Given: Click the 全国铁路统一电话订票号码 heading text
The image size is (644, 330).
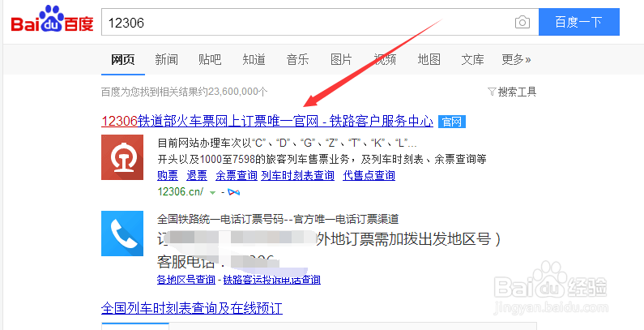Looking at the screenshot, I should [x=220, y=219].
